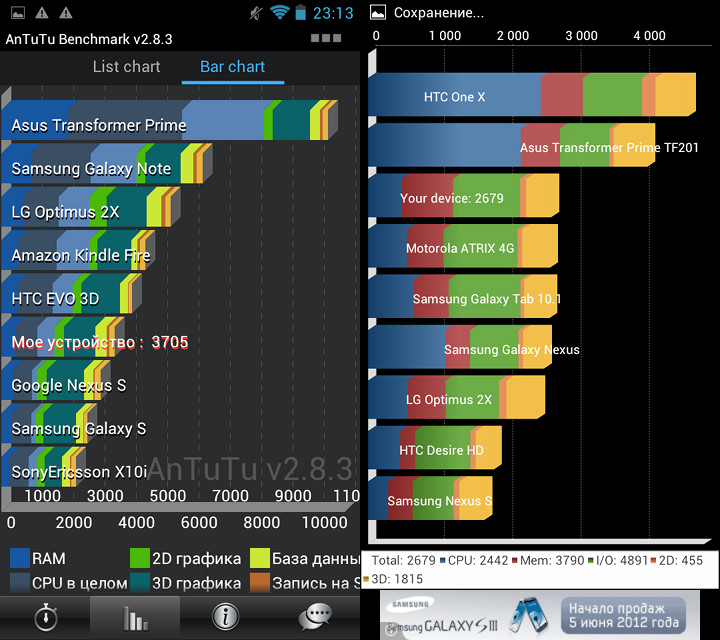Tap picture icon next to Сохранение
The image size is (720, 640).
[x=378, y=12]
